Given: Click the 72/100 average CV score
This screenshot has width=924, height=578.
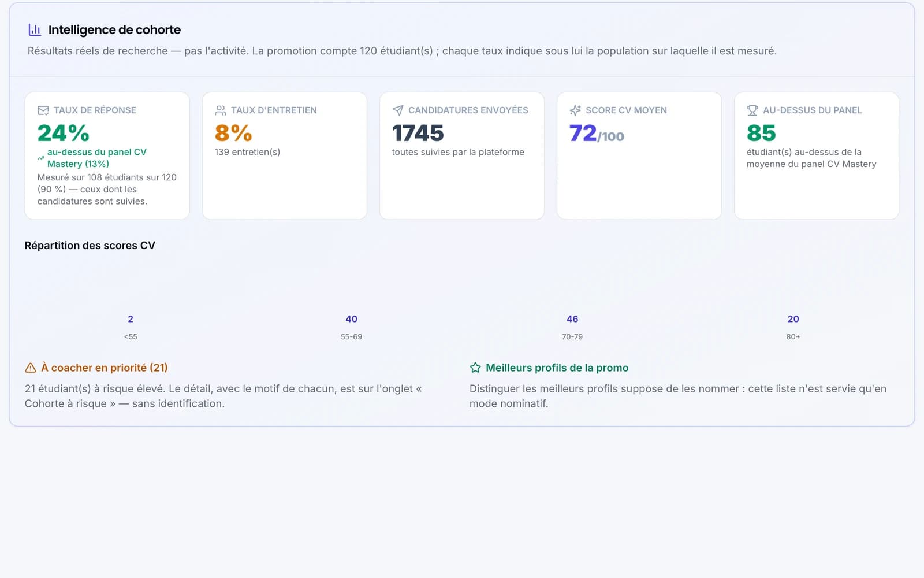Looking at the screenshot, I should (597, 134).
